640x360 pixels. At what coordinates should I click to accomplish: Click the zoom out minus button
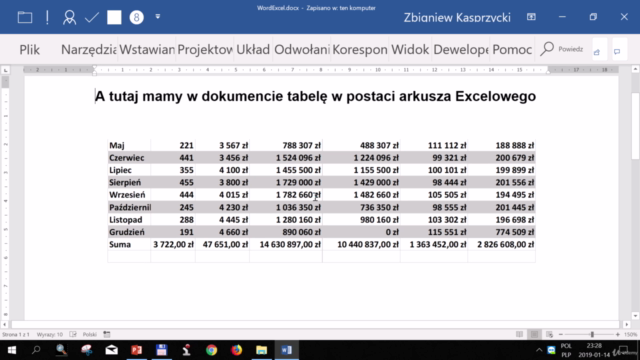pyautogui.click(x=561, y=334)
